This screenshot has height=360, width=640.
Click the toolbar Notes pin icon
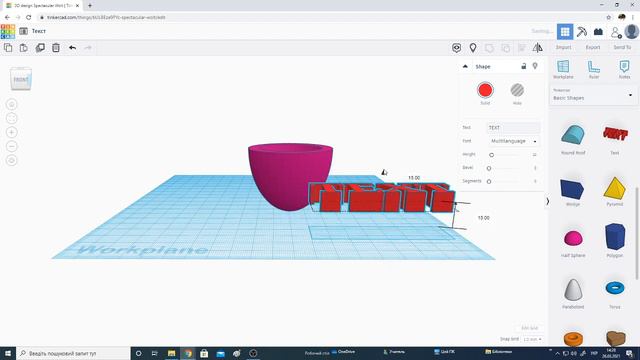(473, 48)
